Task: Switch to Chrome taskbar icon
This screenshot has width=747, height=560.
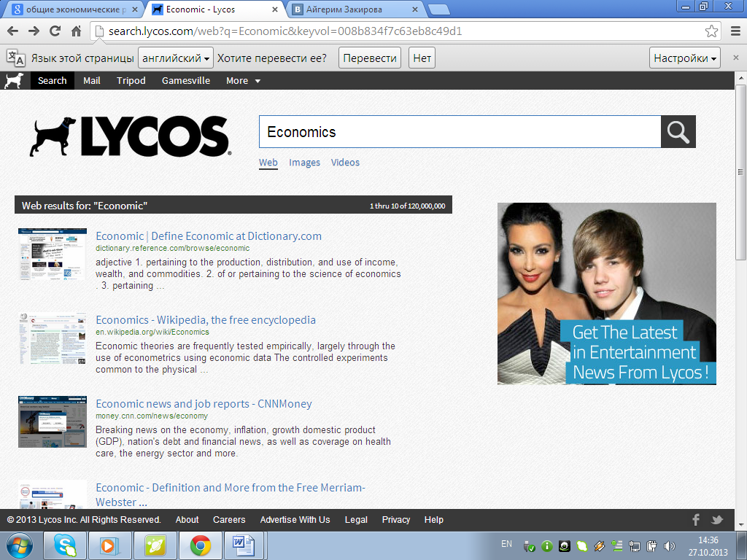Action: point(200,545)
